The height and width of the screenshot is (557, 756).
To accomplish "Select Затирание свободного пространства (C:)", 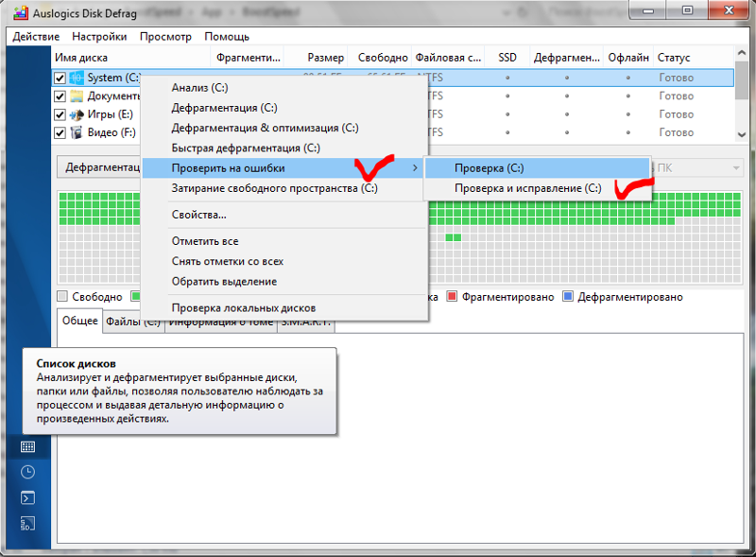I will 285,188.
